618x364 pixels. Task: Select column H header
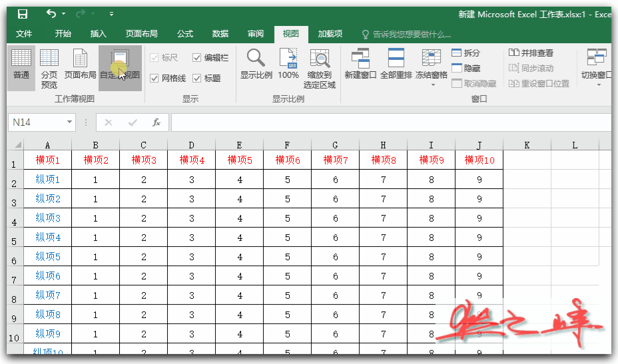(x=383, y=145)
